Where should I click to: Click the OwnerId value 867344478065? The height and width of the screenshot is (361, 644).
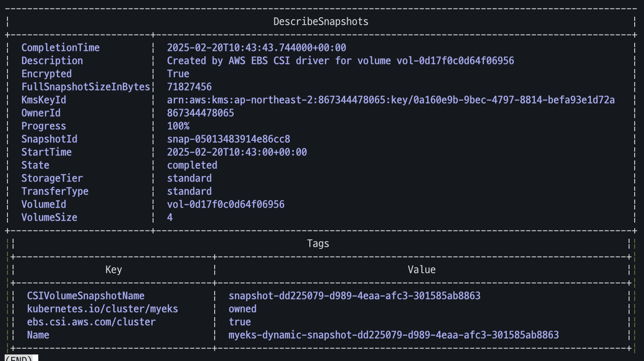(200, 113)
